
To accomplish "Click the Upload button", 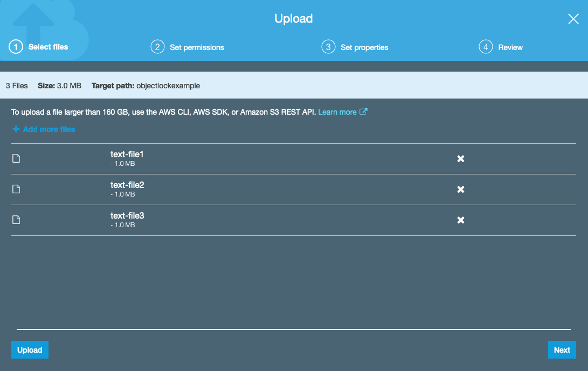I will pos(30,349).
